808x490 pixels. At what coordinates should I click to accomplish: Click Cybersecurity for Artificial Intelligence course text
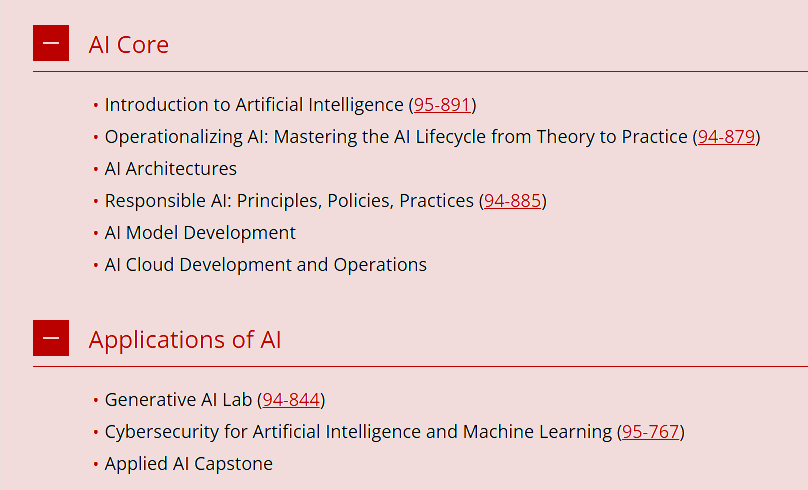pyautogui.click(x=358, y=432)
